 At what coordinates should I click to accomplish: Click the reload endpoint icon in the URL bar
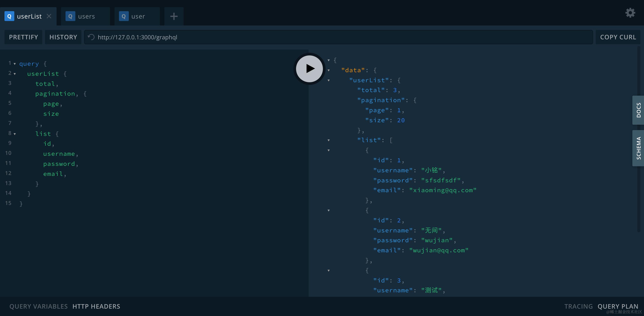click(91, 37)
